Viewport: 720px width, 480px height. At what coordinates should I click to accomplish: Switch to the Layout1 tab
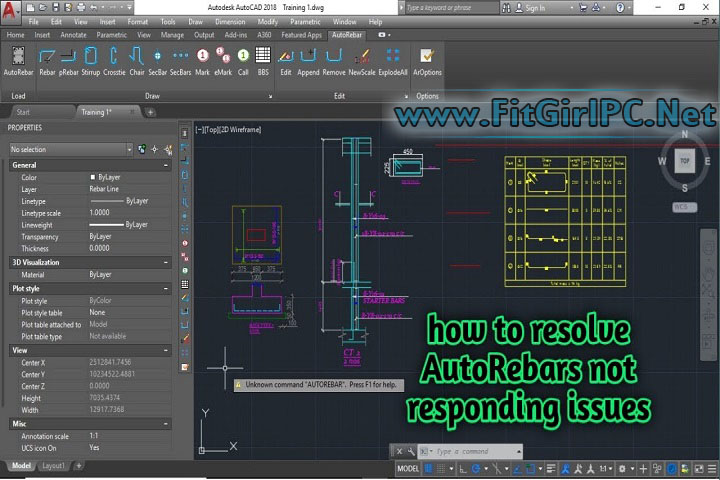(x=54, y=466)
